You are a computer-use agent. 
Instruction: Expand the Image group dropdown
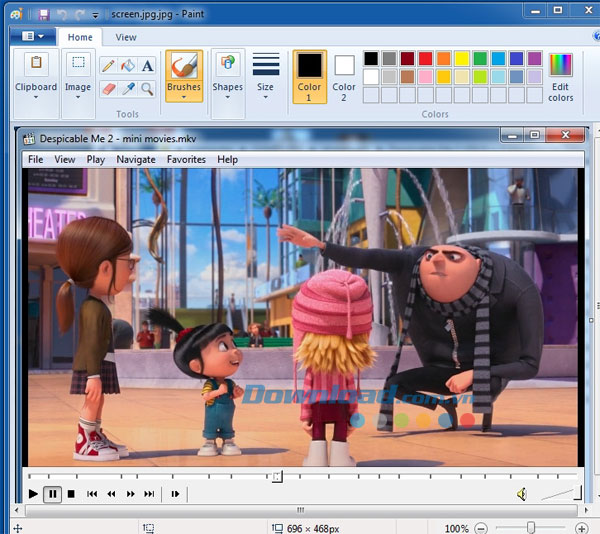coord(78,98)
